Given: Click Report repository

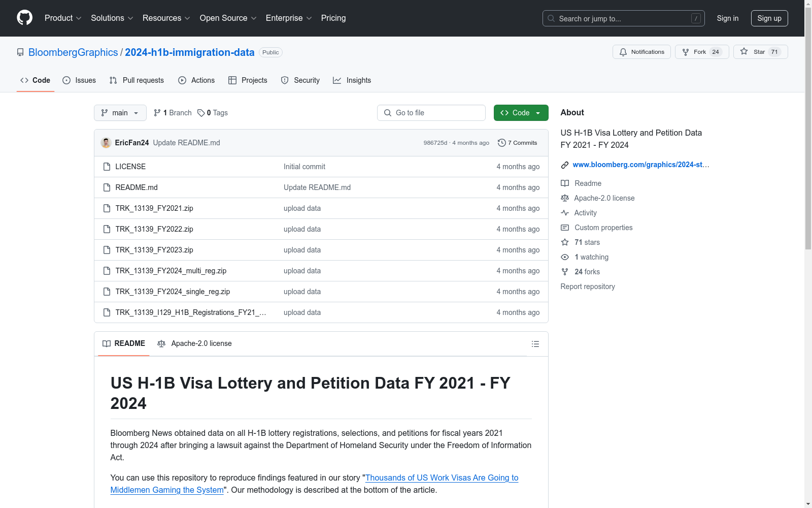Looking at the screenshot, I should tap(588, 287).
